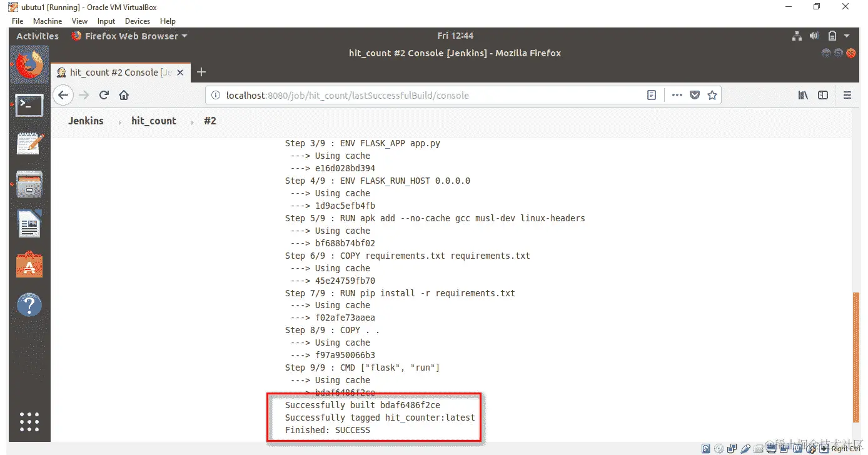
Task: Expand the Ubuntu system menu arrow
Action: tap(847, 36)
